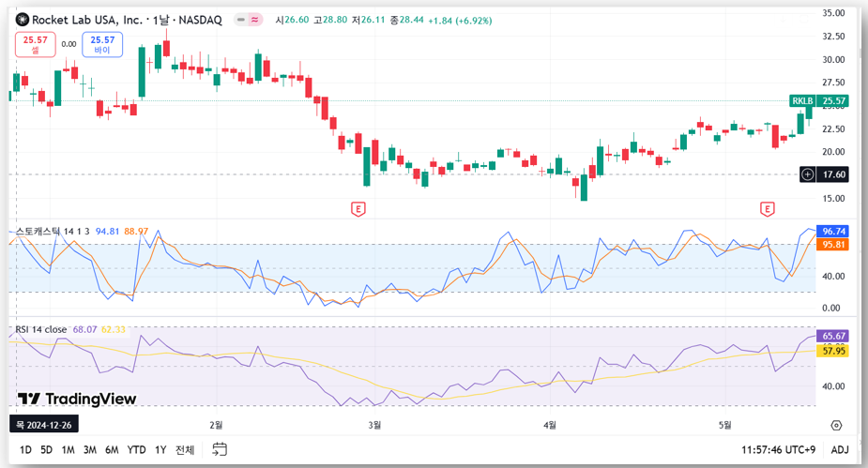Click the 57.95 yellow RSI label

point(833,351)
